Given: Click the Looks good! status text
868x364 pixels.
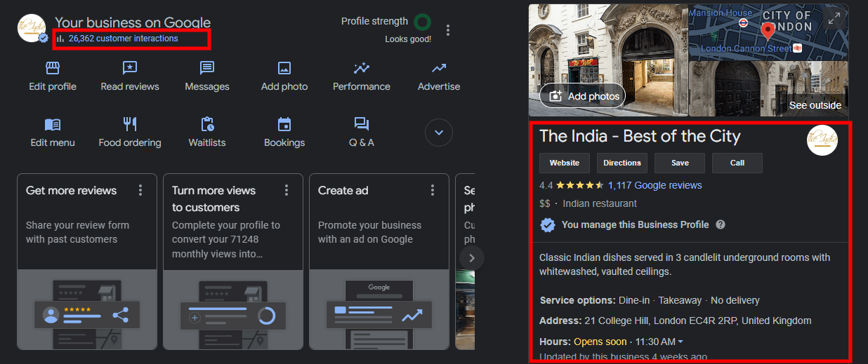Looking at the screenshot, I should click(x=408, y=39).
